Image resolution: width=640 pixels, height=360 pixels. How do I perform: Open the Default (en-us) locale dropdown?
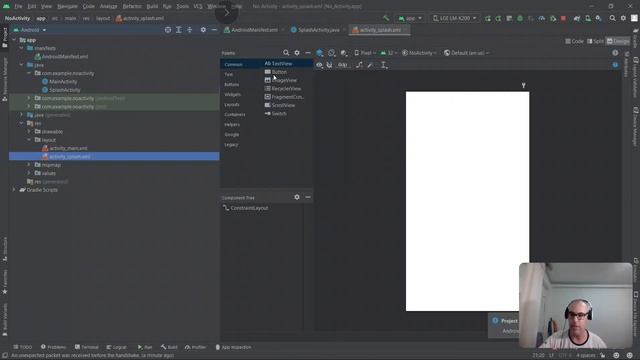tap(466, 53)
